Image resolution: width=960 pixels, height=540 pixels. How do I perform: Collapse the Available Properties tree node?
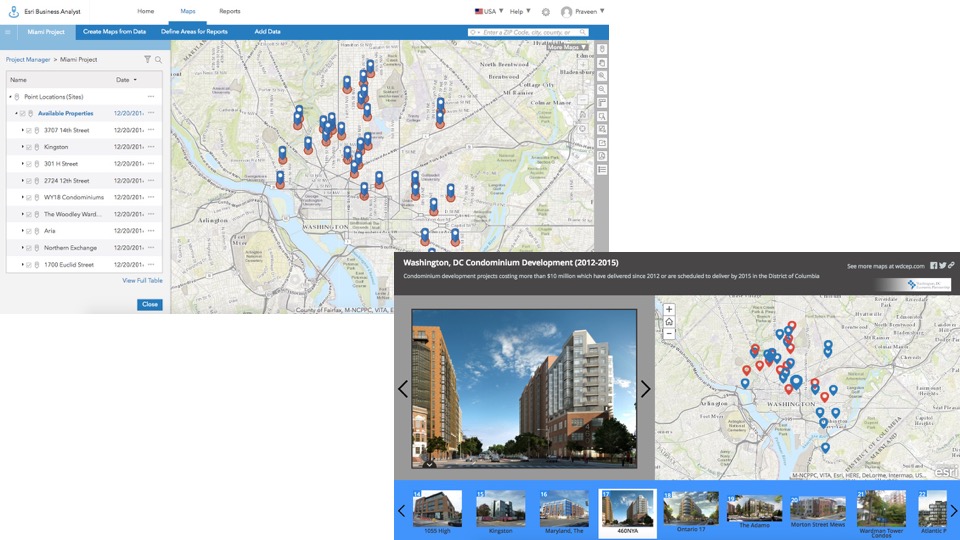click(17, 113)
